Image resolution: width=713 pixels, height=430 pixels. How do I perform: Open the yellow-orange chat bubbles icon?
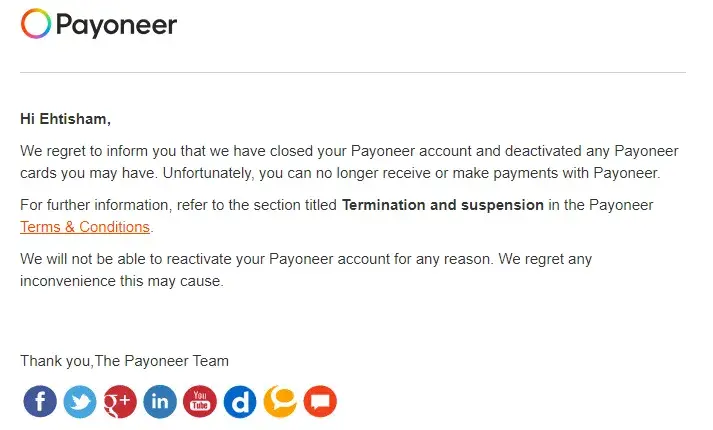coord(280,402)
